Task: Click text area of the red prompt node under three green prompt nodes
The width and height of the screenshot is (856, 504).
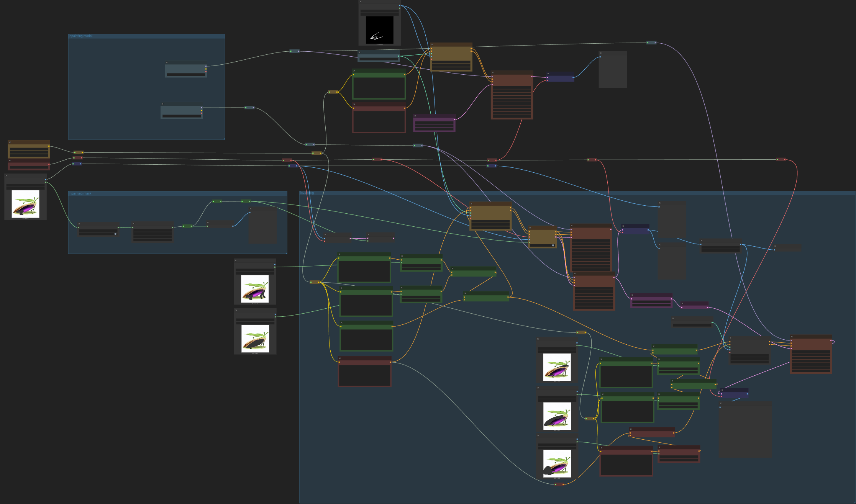Action: [364, 375]
